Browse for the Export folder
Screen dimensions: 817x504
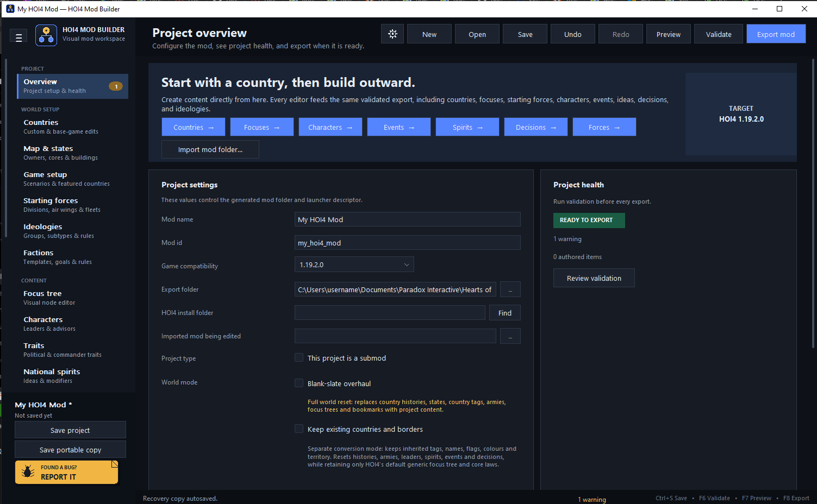(x=510, y=289)
